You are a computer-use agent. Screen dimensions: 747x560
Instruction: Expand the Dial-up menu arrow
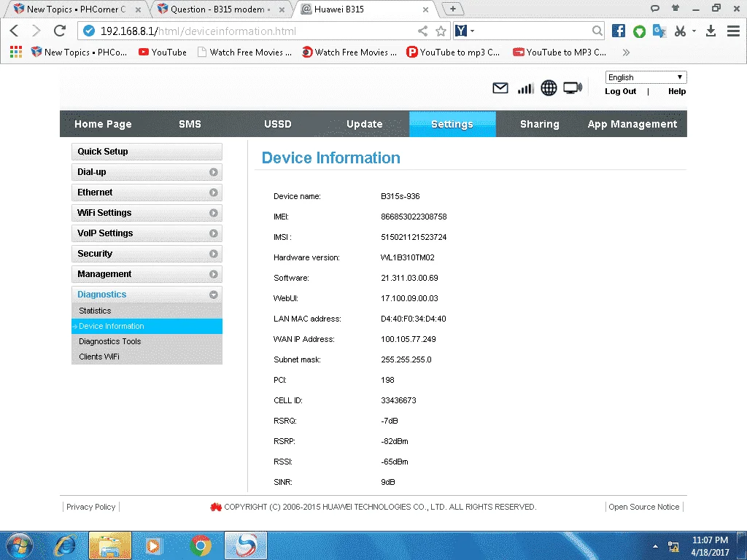[214, 172]
